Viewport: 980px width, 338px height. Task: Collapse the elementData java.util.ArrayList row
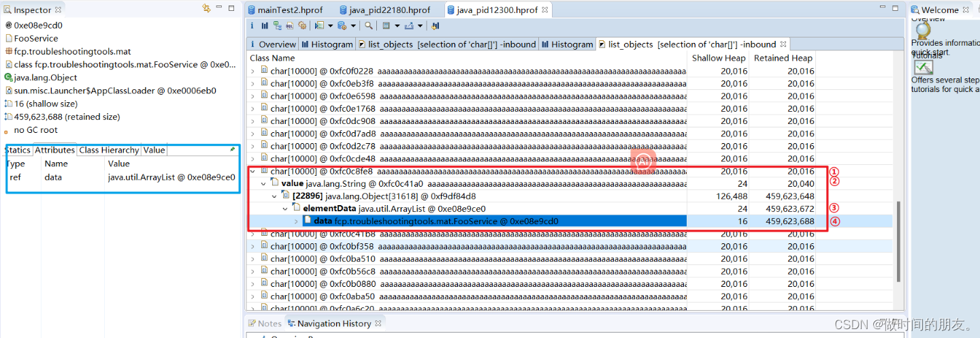tap(285, 209)
